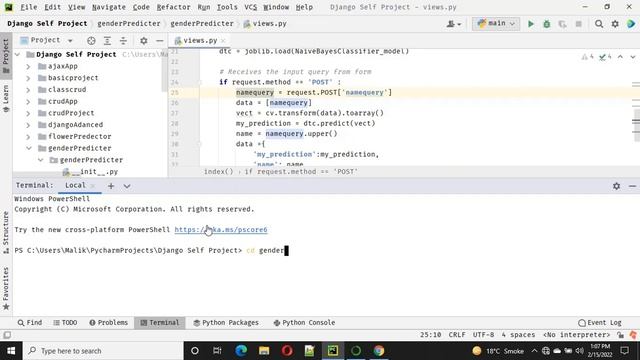Open Problems tool window
Image resolution: width=640 pixels, height=360 pixels.
[108, 322]
